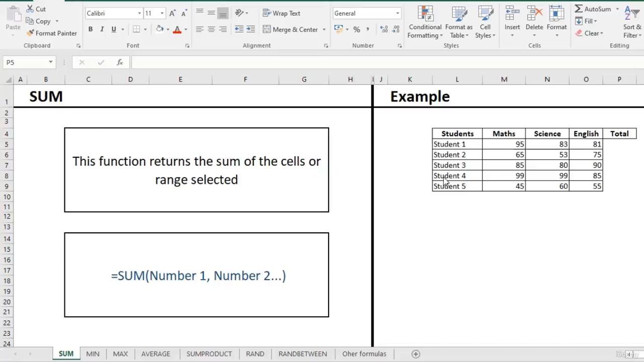644x362 pixels.
Task: Toggle Align Left for cell text
Action: coord(200,29)
